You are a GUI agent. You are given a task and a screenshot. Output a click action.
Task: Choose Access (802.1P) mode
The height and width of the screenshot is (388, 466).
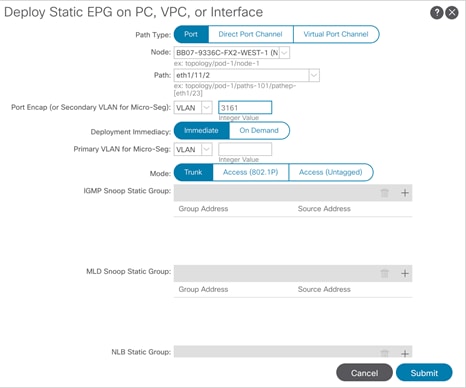click(250, 172)
